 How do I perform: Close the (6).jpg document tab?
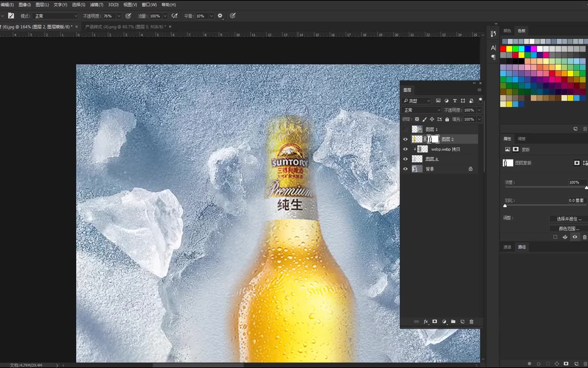(x=77, y=27)
